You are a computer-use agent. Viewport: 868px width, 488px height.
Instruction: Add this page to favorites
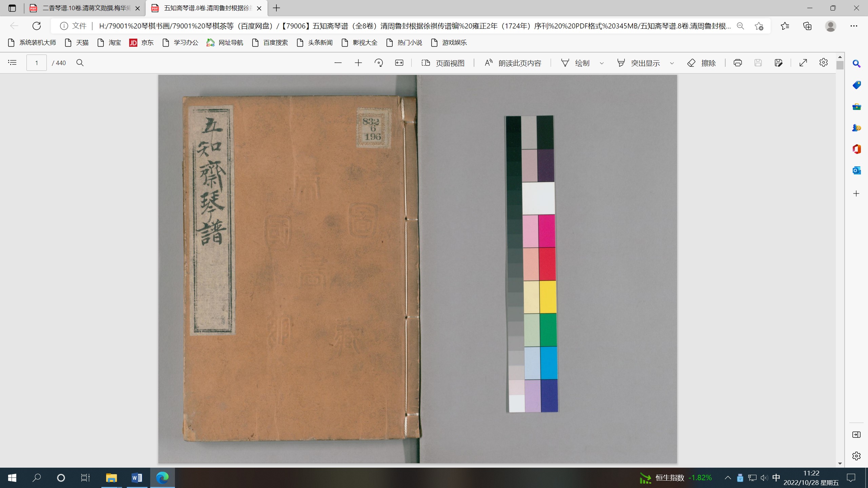pos(759,26)
